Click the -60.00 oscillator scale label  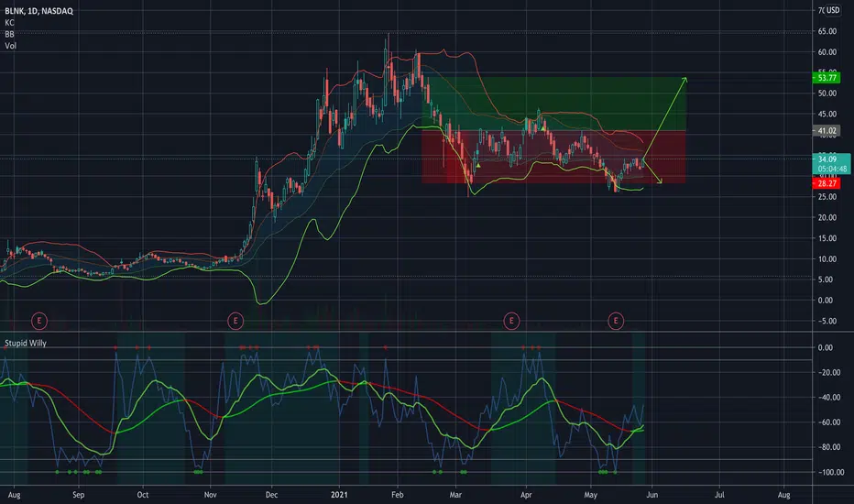[x=827, y=422]
